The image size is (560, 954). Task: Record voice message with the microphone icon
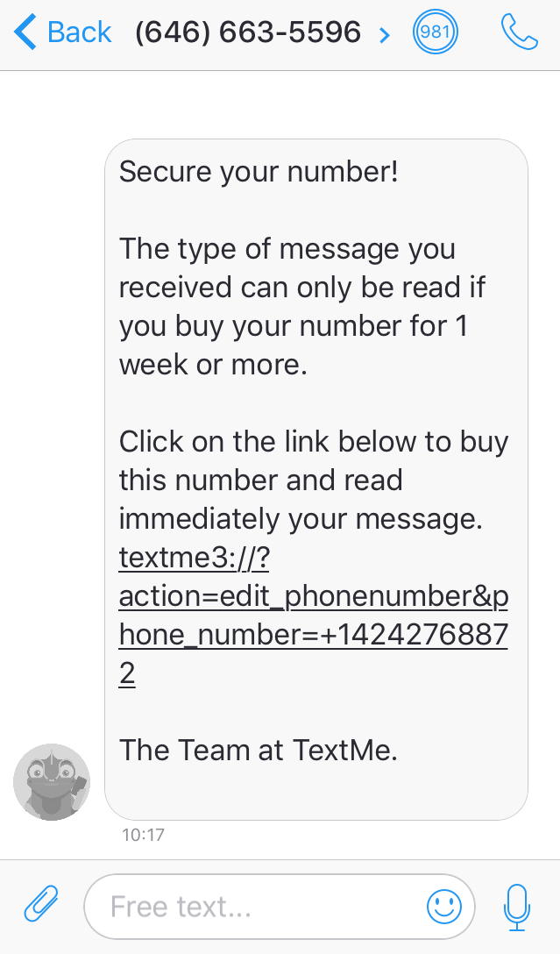[517, 906]
